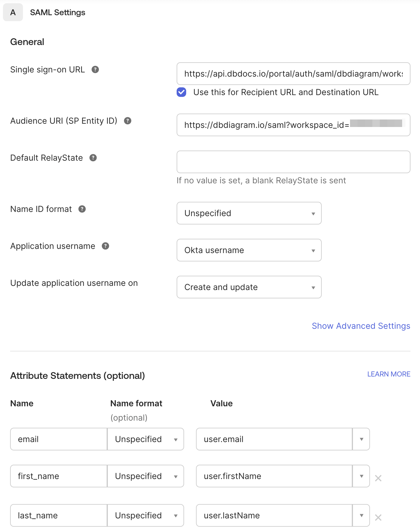This screenshot has height=530, width=420.
Task: Delete the last_name attribute row
Action: pos(378,517)
